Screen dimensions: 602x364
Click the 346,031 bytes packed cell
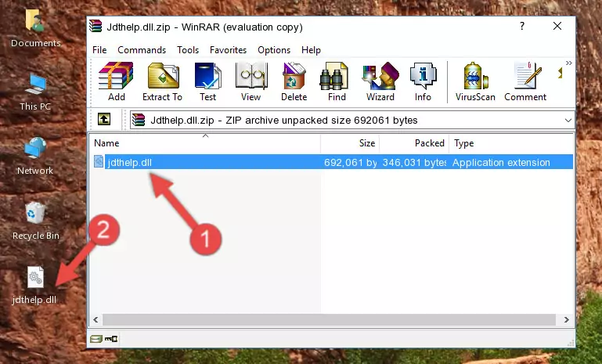[x=414, y=162]
